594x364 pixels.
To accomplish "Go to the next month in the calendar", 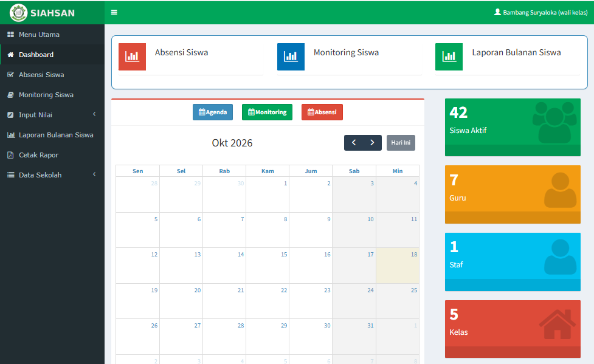I will pyautogui.click(x=372, y=143).
